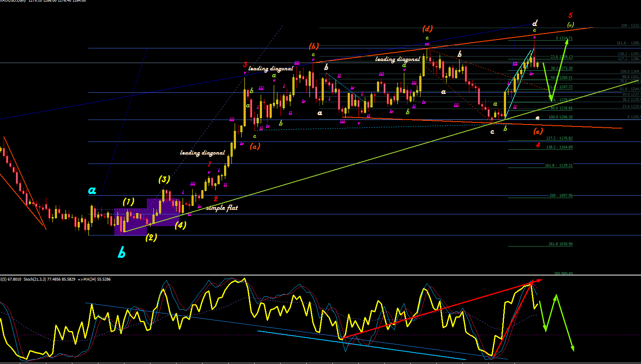Viewport: 641px width, 364px height.
Task: Click the Fibonacci level '50.0 1260.51'
Action: click(562, 78)
